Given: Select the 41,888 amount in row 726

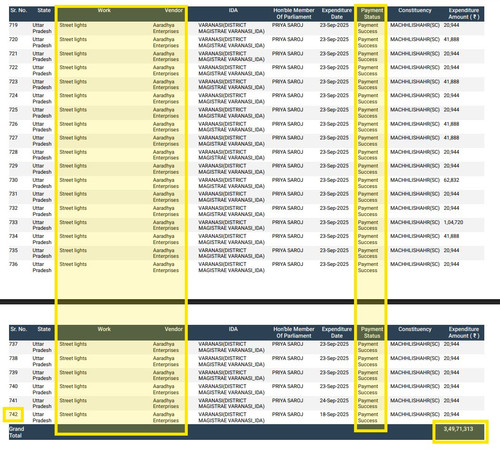Looking at the screenshot, I should click(x=451, y=124).
